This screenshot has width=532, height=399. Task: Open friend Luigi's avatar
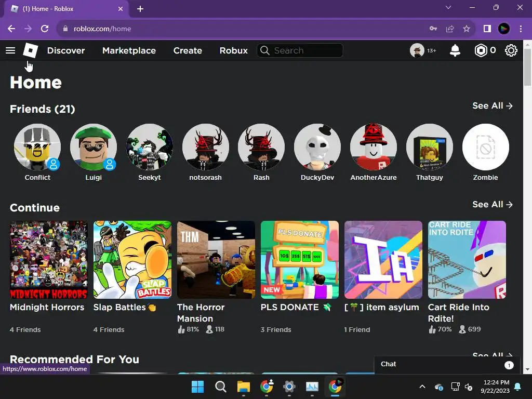[x=94, y=147]
